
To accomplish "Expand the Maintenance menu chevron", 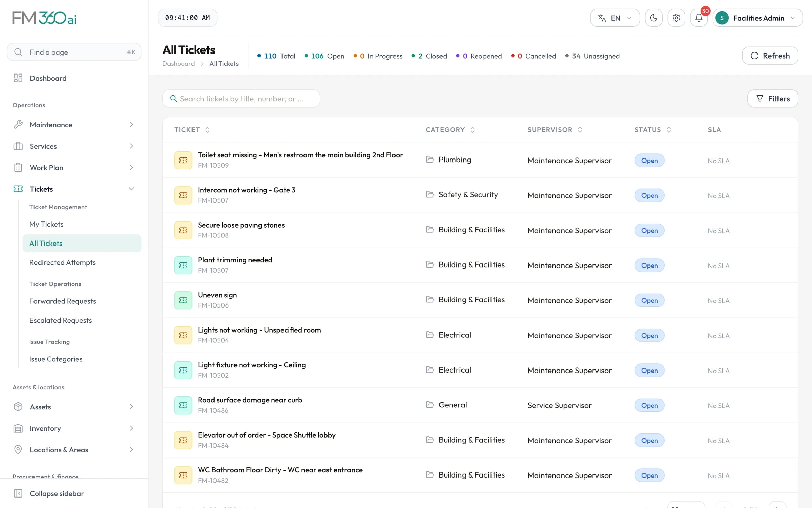I will coord(131,125).
